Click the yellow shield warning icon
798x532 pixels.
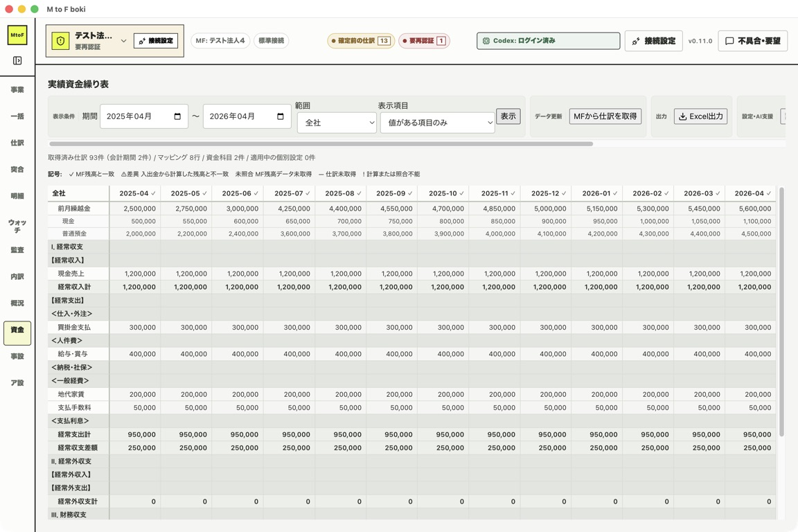click(x=60, y=41)
